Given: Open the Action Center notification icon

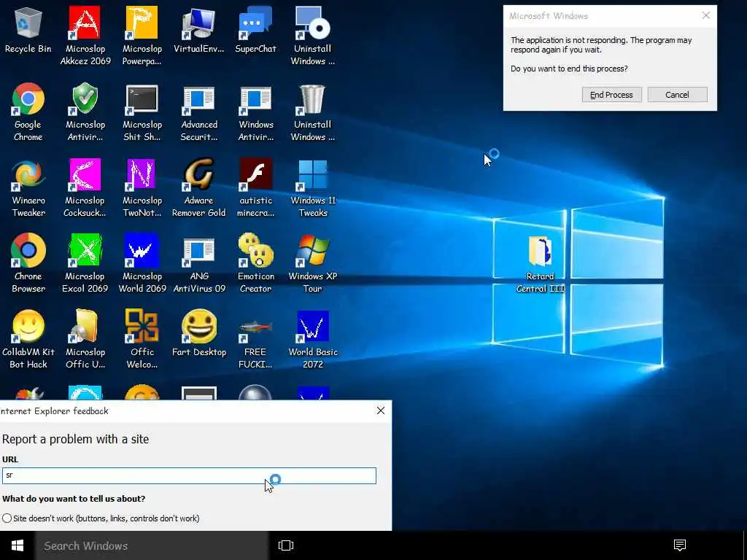Looking at the screenshot, I should (680, 545).
